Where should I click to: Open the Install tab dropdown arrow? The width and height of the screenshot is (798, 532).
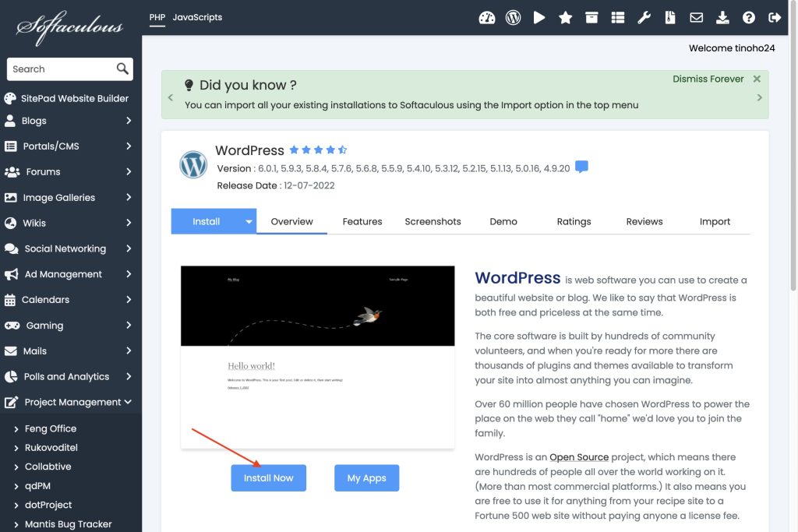[249, 221]
